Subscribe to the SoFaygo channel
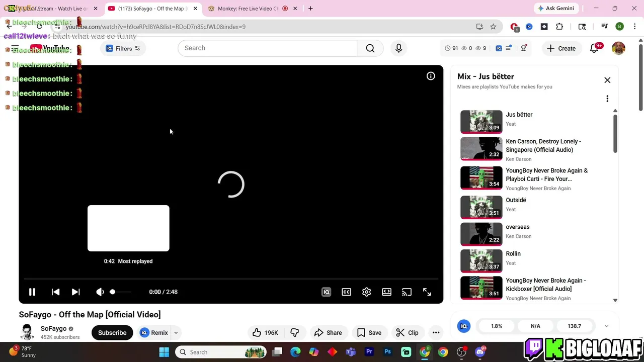This screenshot has height=362, width=644. (x=112, y=332)
